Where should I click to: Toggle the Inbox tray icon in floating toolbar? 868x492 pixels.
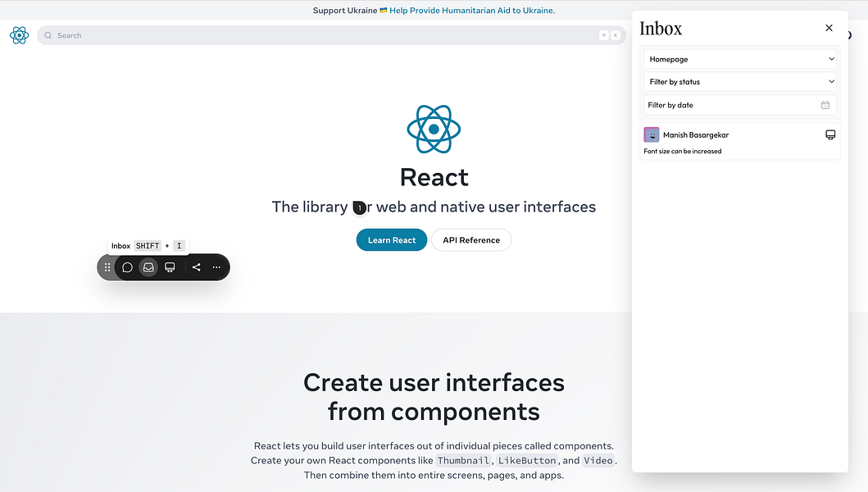148,267
